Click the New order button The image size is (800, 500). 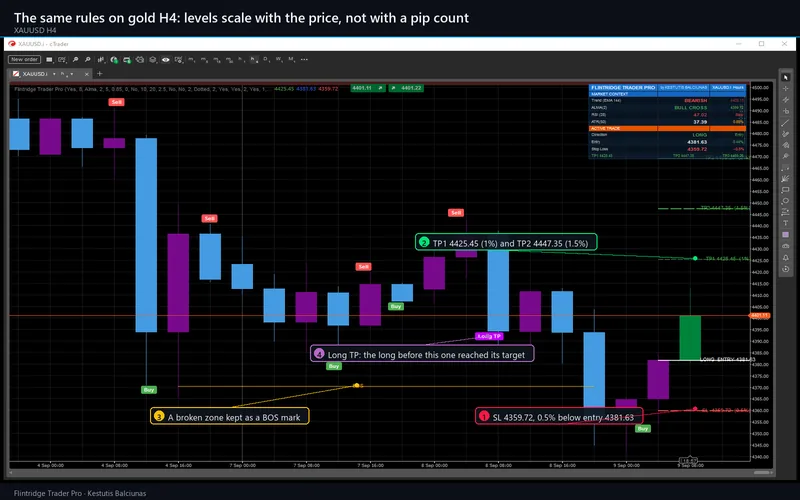pos(24,59)
